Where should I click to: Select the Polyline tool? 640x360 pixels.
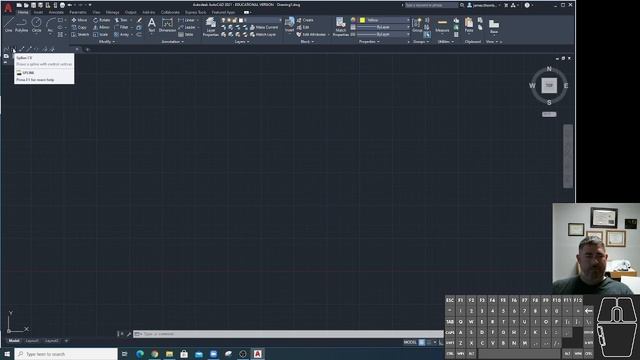[22, 24]
